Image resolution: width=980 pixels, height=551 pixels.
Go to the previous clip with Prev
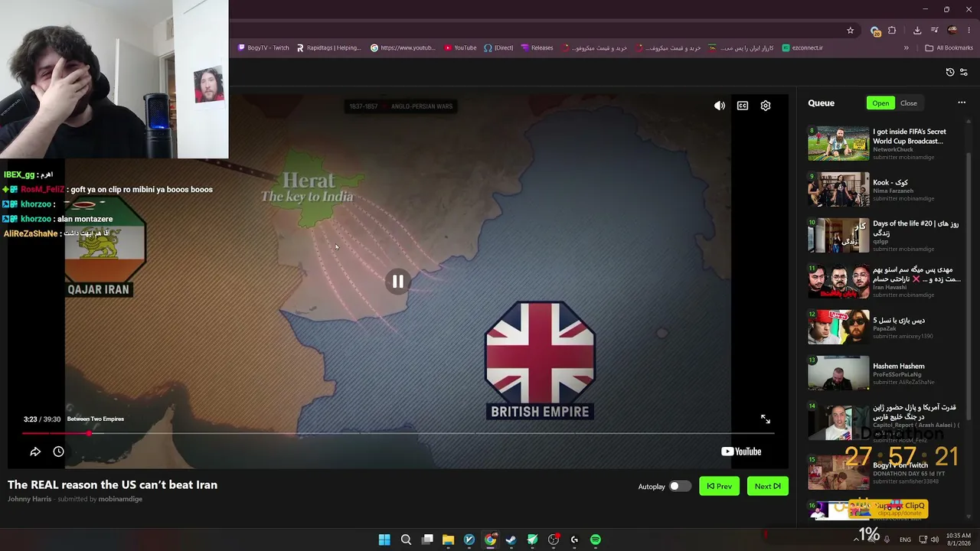(x=720, y=486)
